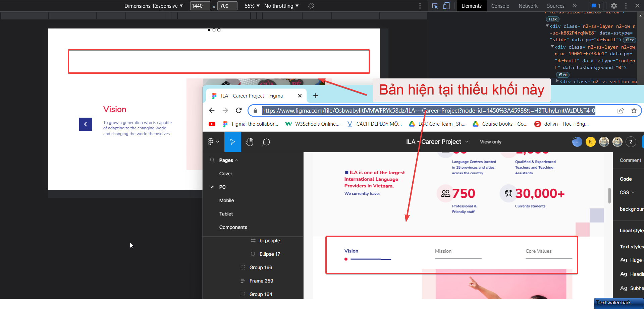Select the Figma Move tool
Viewport: 644px width, 309px height.
[x=232, y=142]
